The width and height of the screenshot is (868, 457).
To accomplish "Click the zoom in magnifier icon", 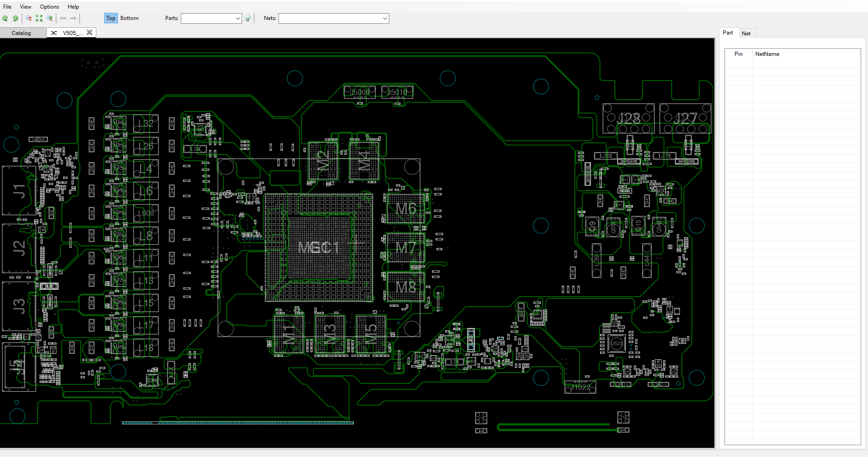I will click(50, 18).
